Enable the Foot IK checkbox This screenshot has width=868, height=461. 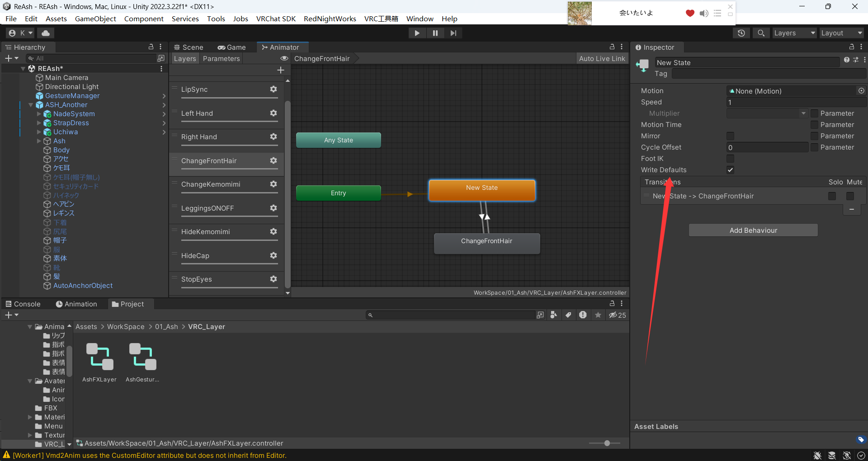pos(730,159)
